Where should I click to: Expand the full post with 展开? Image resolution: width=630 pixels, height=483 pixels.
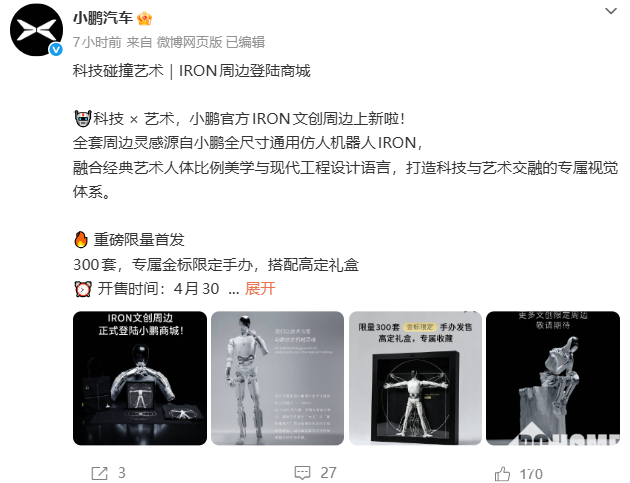coord(260,289)
